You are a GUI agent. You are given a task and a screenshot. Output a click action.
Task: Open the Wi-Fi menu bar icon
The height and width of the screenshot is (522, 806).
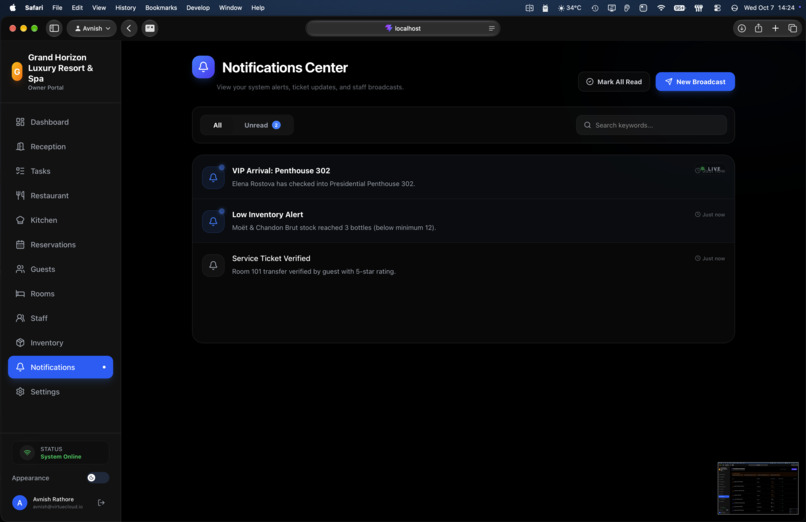(x=661, y=8)
